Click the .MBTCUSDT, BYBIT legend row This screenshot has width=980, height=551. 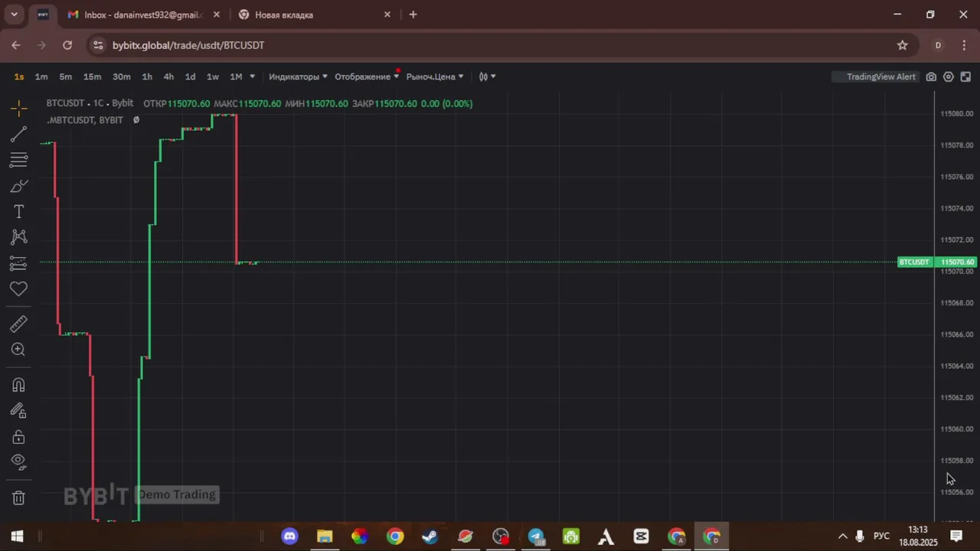[85, 120]
